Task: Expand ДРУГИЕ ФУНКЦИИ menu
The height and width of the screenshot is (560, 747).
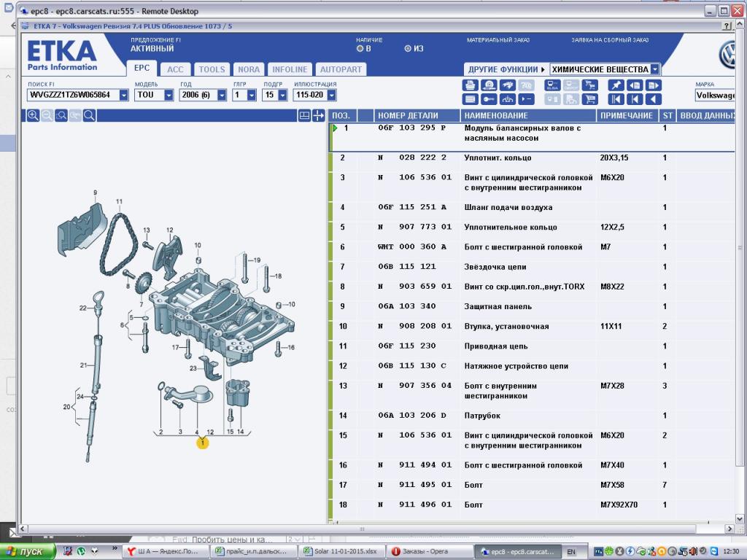Action: 506,69
